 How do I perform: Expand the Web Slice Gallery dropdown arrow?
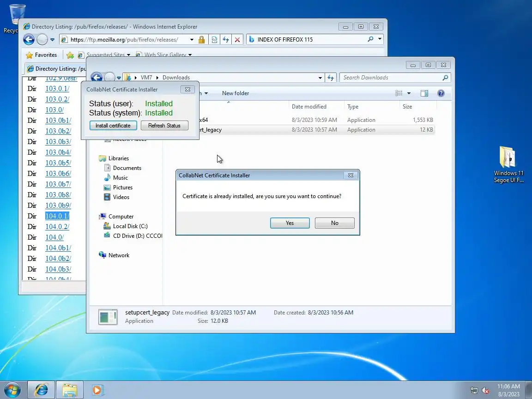190,55
